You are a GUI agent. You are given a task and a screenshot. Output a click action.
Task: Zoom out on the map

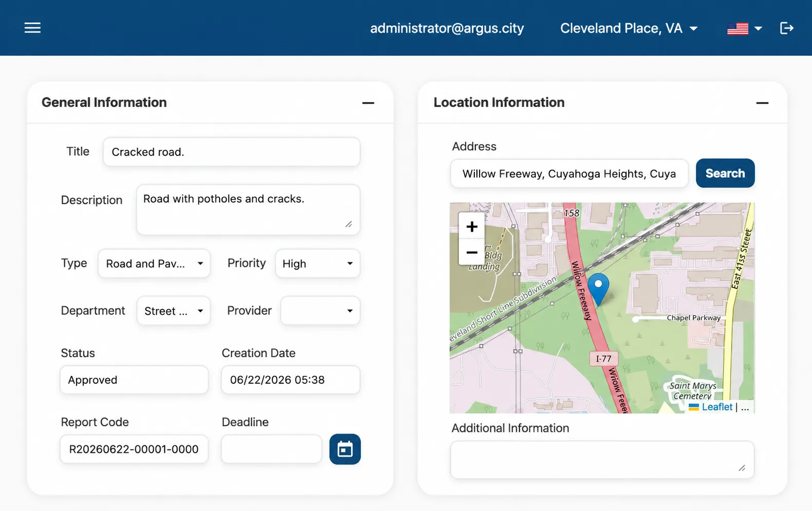tap(472, 252)
